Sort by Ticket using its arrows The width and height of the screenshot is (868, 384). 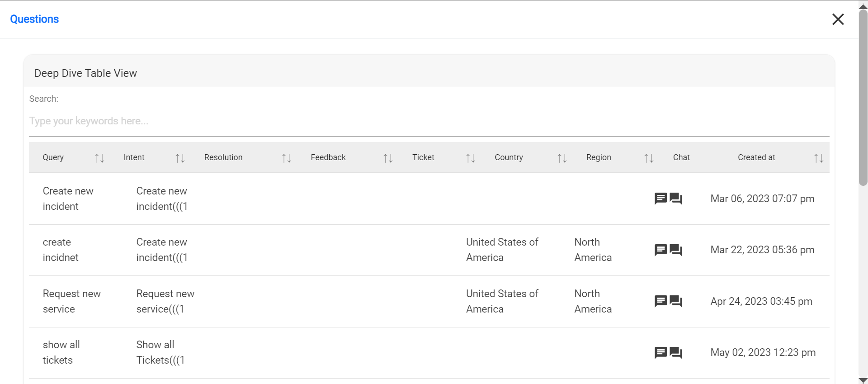click(470, 158)
